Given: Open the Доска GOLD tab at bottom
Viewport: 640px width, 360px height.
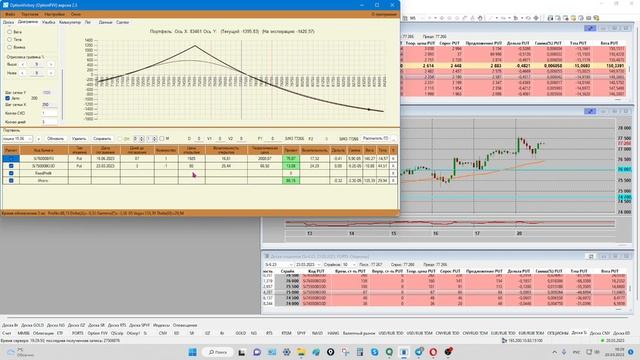Looking at the screenshot, I should 32,325.
